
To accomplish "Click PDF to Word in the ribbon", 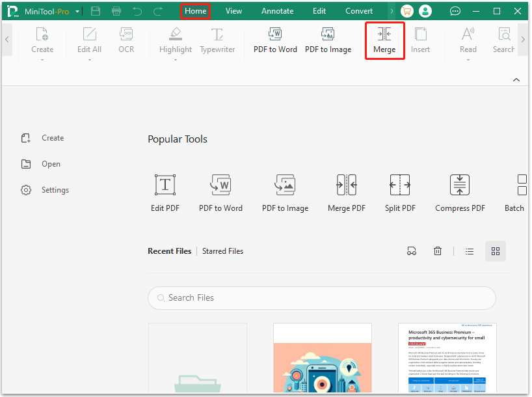I will point(275,40).
